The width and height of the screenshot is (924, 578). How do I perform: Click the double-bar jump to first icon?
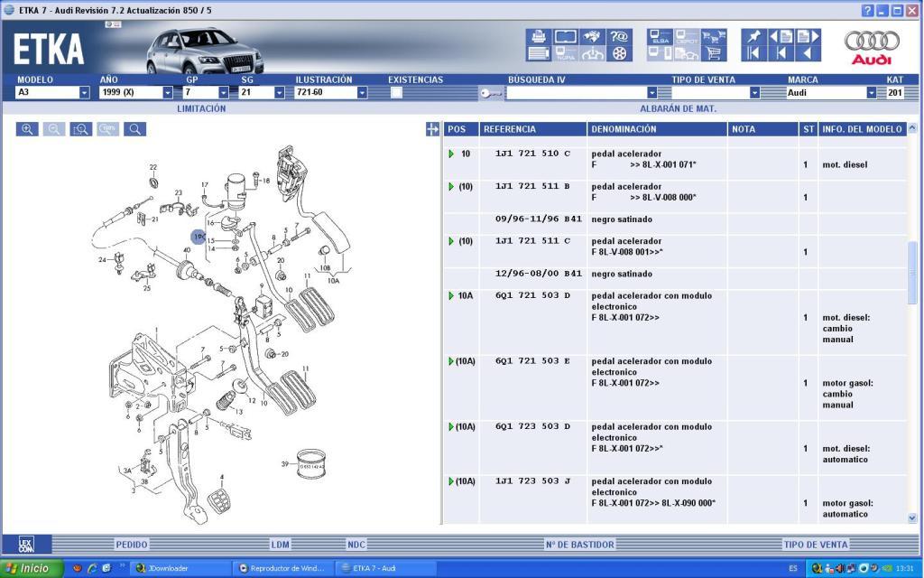tap(753, 53)
